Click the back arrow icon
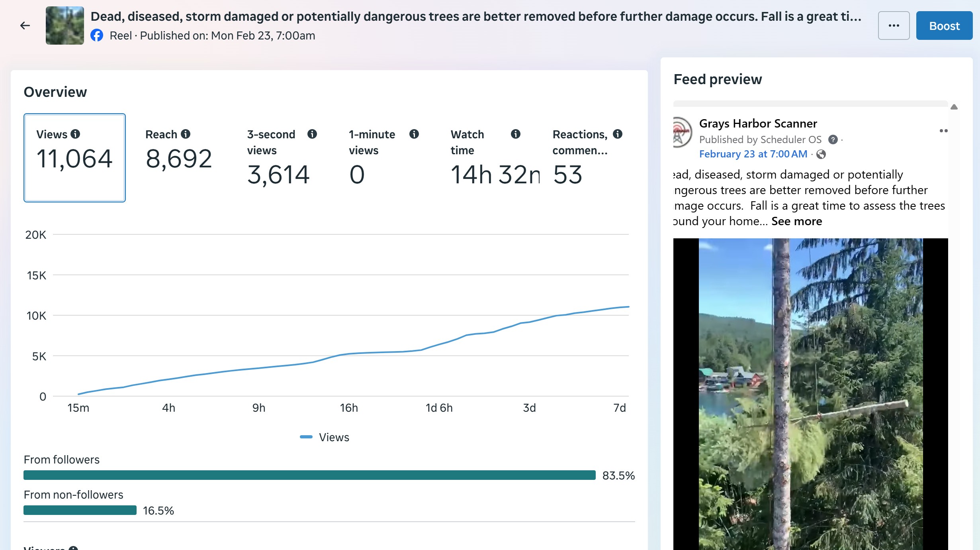This screenshot has width=980, height=550. tap(25, 26)
